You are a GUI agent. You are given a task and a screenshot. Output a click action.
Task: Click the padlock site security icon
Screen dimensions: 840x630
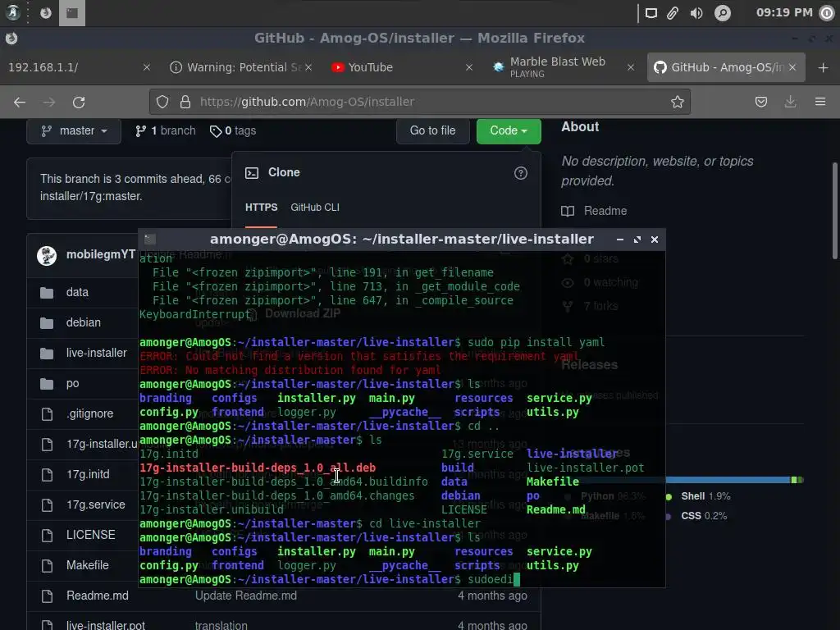[x=185, y=102]
